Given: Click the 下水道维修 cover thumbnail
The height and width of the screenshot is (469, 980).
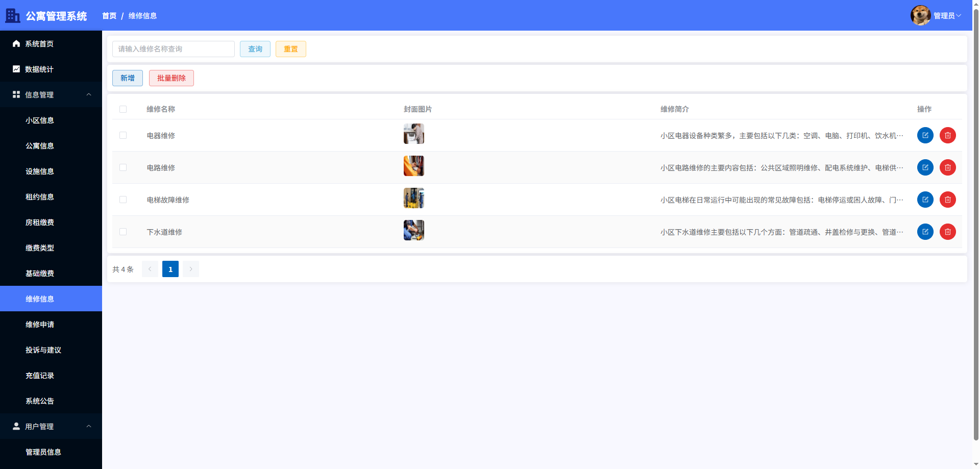Looking at the screenshot, I should tap(414, 230).
